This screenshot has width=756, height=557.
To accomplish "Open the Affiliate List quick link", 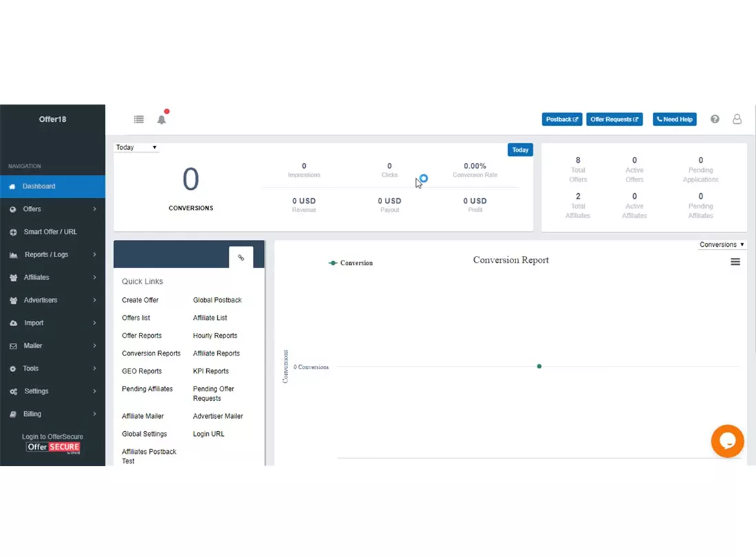I will point(210,318).
